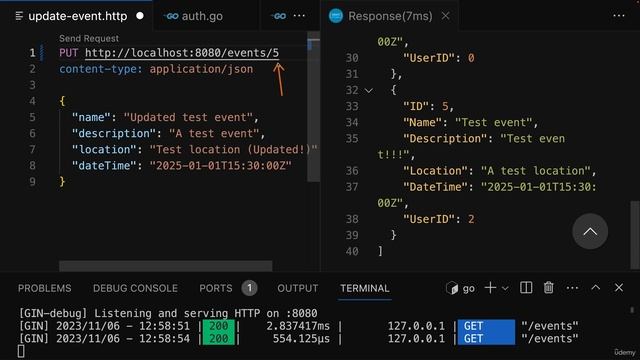Click the GIN-debug listening message in terminal
Image resolution: width=640 pixels, height=360 pixels.
coord(168,313)
